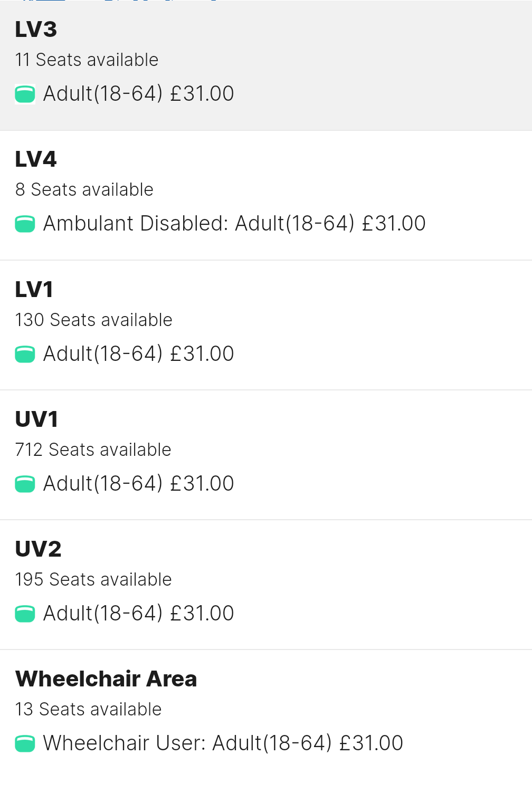Image resolution: width=532 pixels, height=812 pixels.
Task: Select the LV3 section heading
Action: tap(36, 30)
